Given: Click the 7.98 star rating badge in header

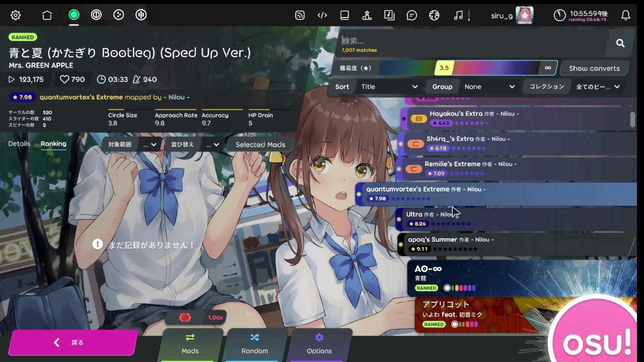Looking at the screenshot, I should [x=23, y=97].
